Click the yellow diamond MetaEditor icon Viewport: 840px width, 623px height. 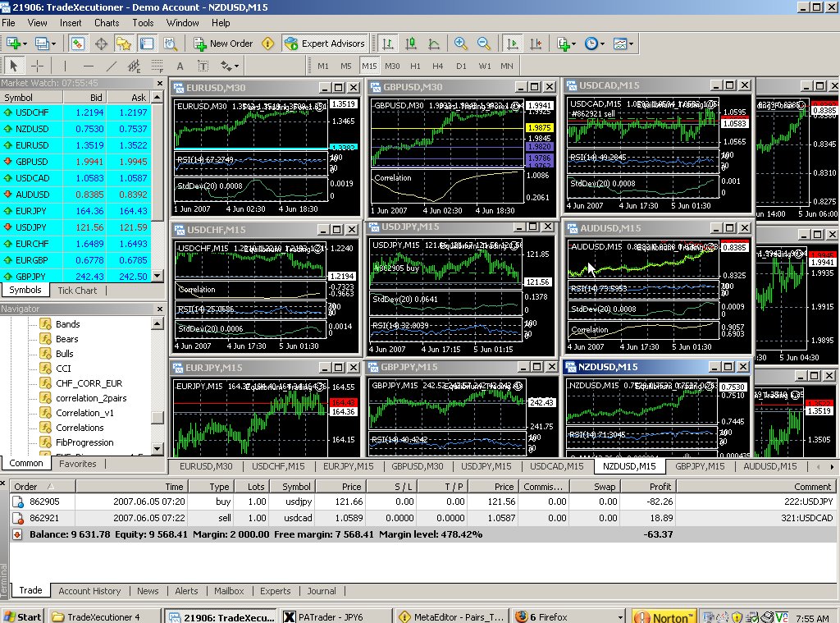click(268, 44)
